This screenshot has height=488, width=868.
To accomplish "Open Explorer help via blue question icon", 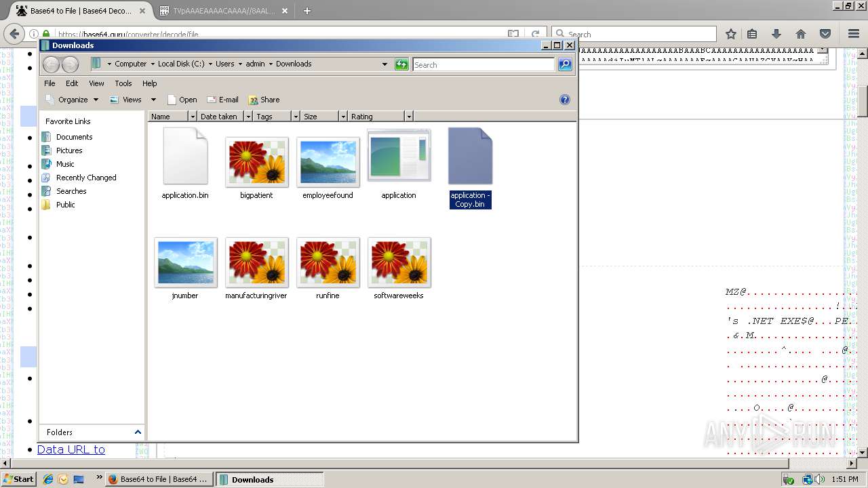I will point(564,100).
